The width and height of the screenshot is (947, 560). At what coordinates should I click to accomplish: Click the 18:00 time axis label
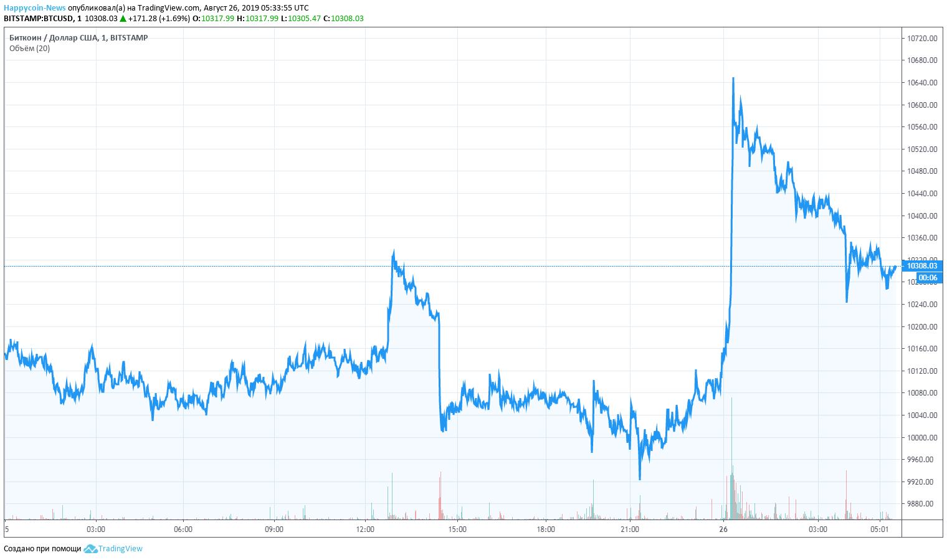click(x=546, y=529)
